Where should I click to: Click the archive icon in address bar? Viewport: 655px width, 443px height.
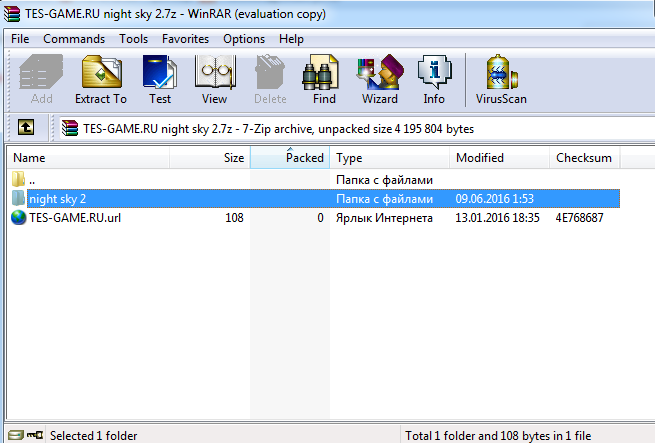pos(70,128)
